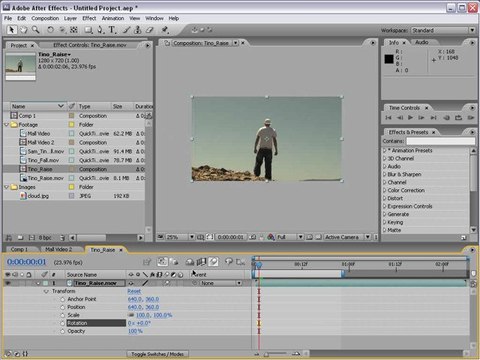Image resolution: width=480 pixels, height=360 pixels.
Task: Select the Clone Stamp tool
Action: [x=137, y=30]
